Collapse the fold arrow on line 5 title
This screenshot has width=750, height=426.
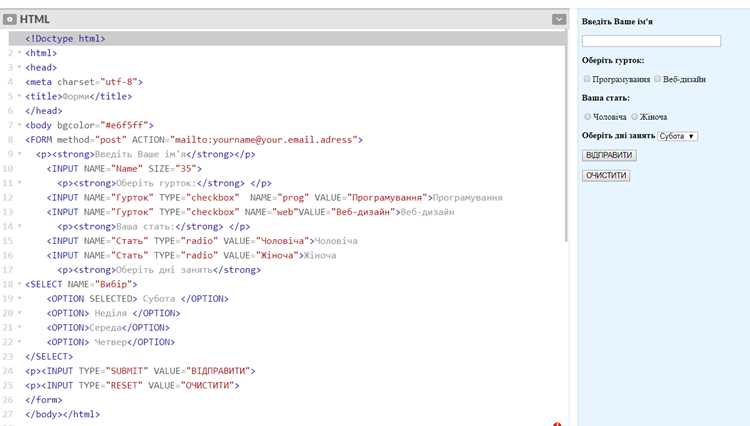tap(20, 96)
